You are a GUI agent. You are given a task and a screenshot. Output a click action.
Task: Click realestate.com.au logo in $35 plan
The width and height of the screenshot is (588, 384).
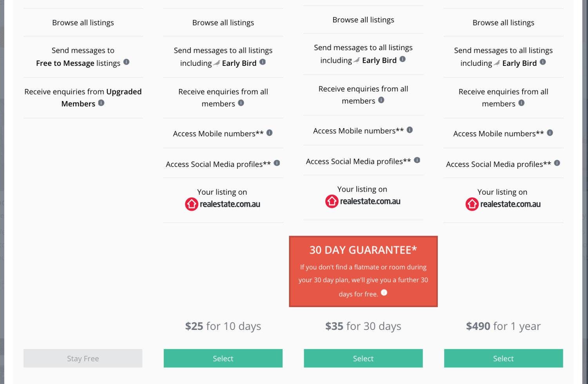coord(363,201)
